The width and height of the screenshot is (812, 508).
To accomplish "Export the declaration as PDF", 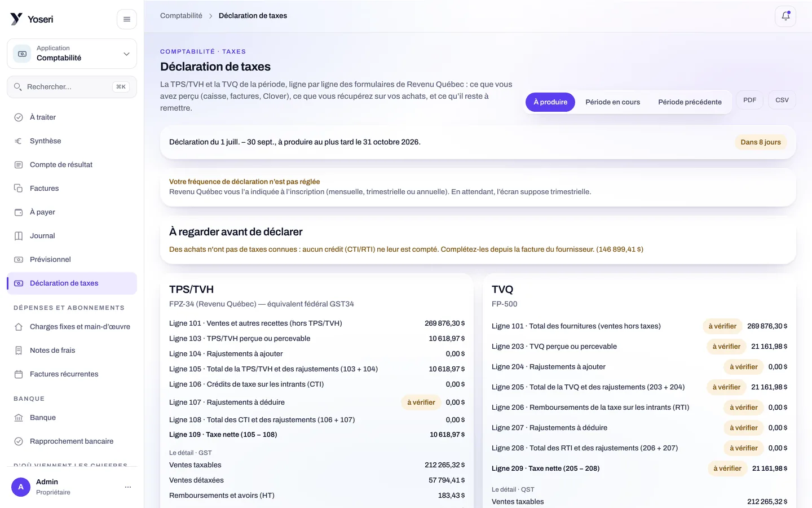I will [x=749, y=100].
